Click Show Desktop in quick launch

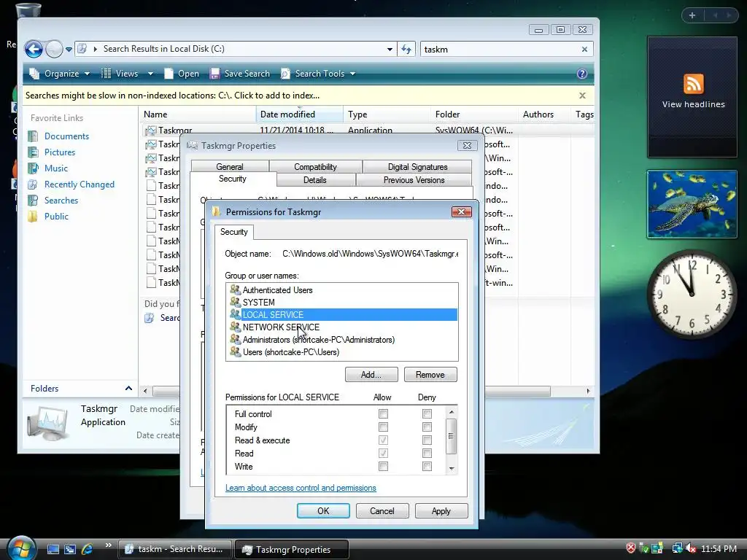53,550
